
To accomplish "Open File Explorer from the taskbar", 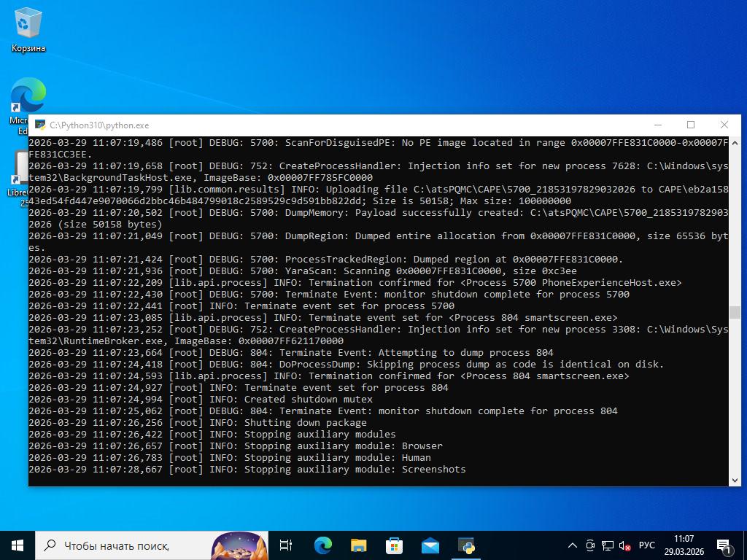I will [358, 545].
